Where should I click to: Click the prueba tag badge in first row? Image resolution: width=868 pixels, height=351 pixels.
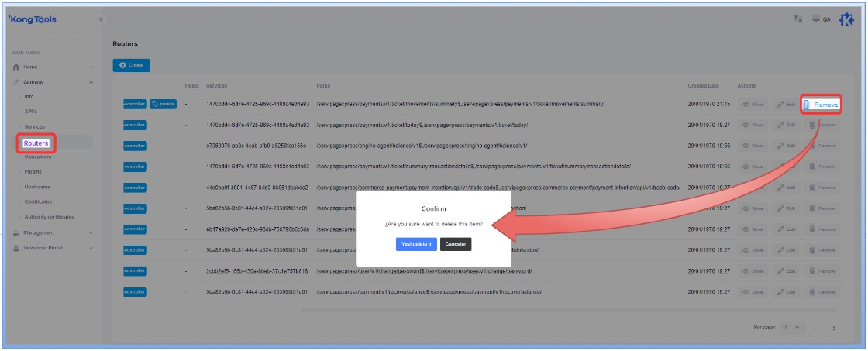164,104
